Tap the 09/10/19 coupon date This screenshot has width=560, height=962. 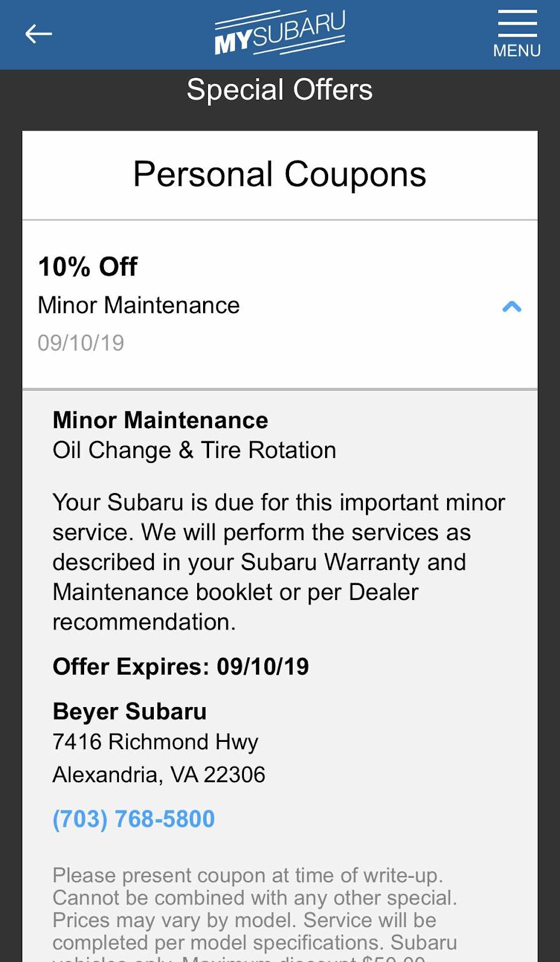point(81,343)
